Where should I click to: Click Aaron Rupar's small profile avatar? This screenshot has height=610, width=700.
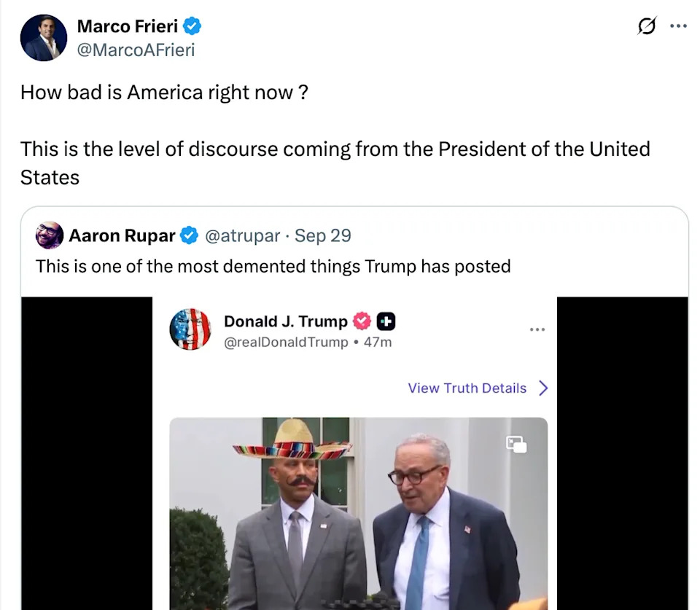(x=50, y=235)
